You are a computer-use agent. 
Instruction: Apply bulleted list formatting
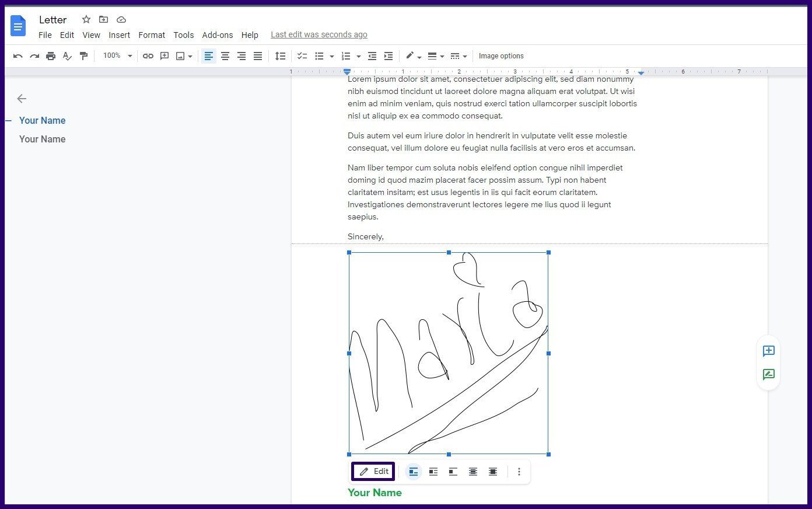tap(319, 56)
